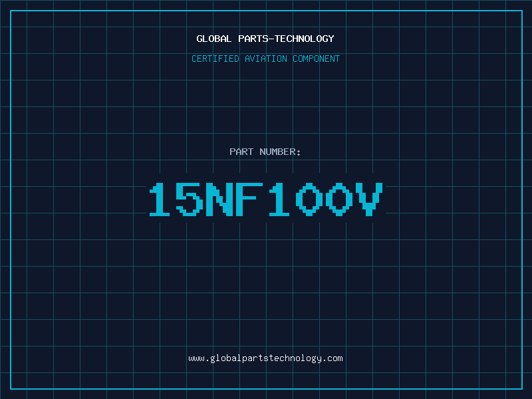This screenshot has height=399, width=532.
Task: Click the word "GLOBAL" in the title
Action: click(x=214, y=39)
